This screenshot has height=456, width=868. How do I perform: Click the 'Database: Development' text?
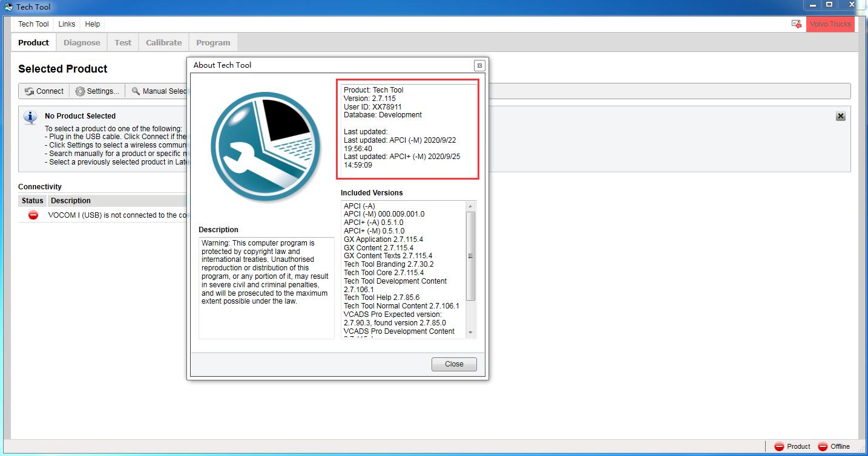(383, 115)
